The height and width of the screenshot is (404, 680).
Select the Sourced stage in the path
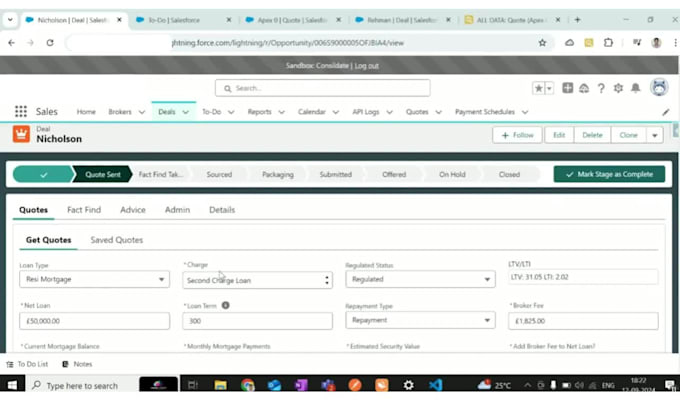[x=219, y=174]
